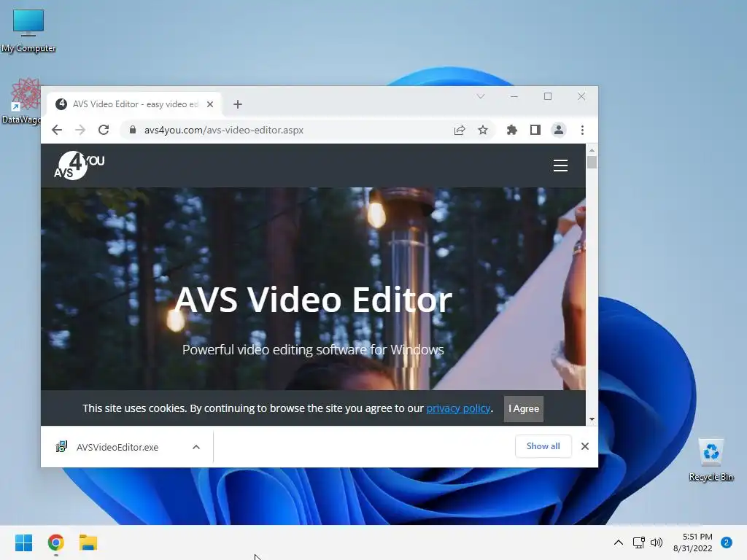Select the Recycle Bin desktop icon
The image size is (747, 560).
(x=711, y=460)
